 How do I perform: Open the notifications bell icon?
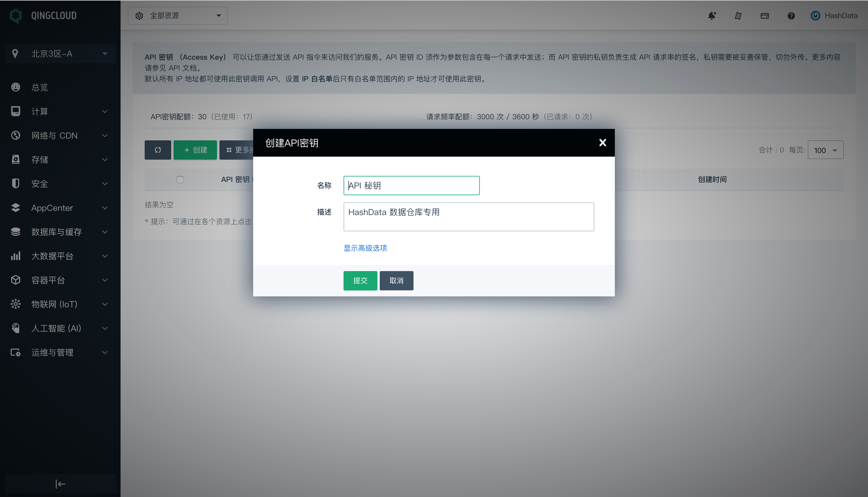click(712, 16)
